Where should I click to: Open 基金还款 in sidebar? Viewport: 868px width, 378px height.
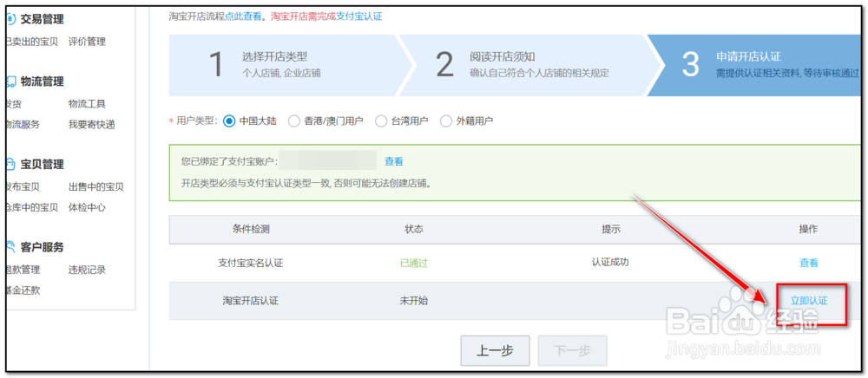pos(23,290)
